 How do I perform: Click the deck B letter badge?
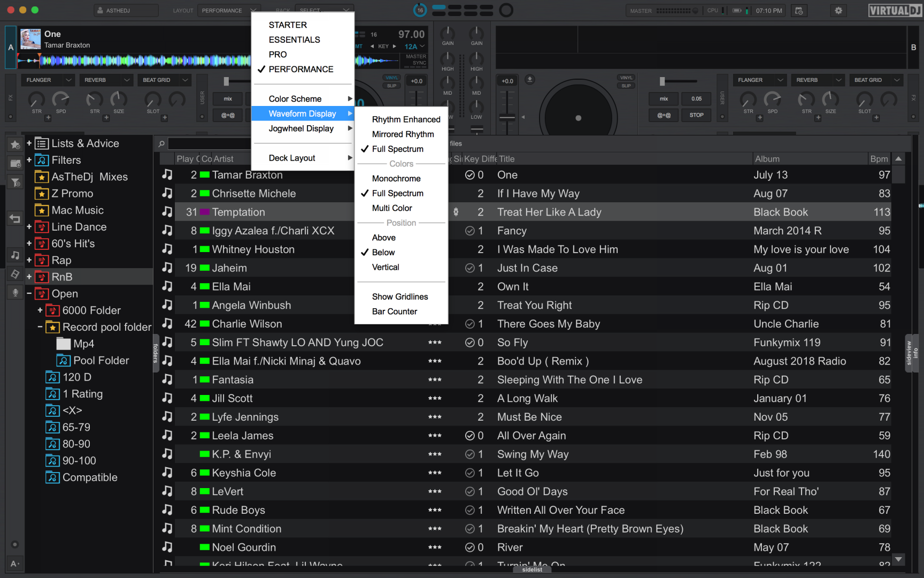pyautogui.click(x=913, y=47)
